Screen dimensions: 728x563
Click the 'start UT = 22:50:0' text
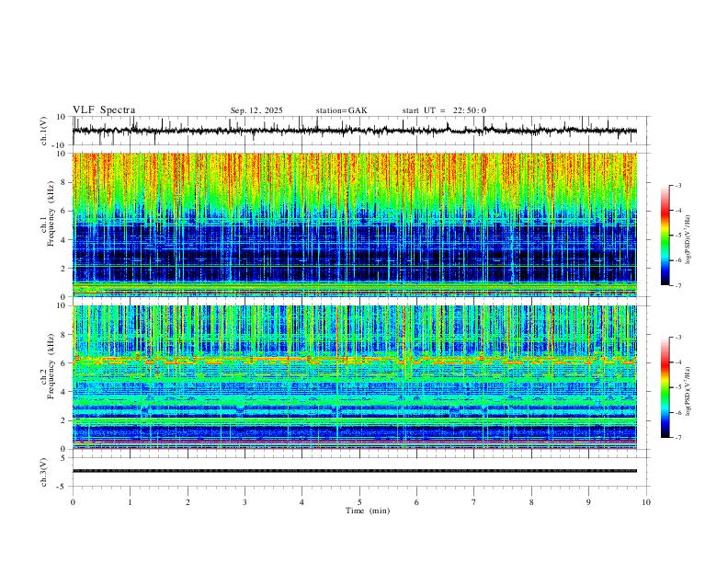tap(444, 110)
